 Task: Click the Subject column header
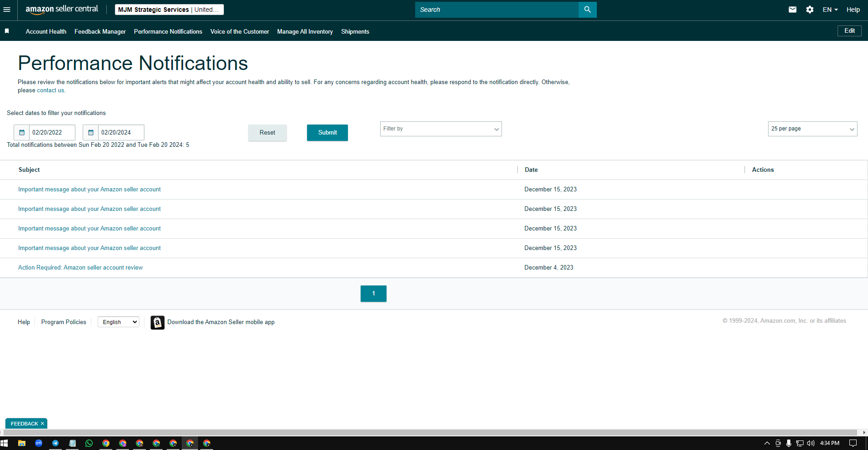point(29,170)
